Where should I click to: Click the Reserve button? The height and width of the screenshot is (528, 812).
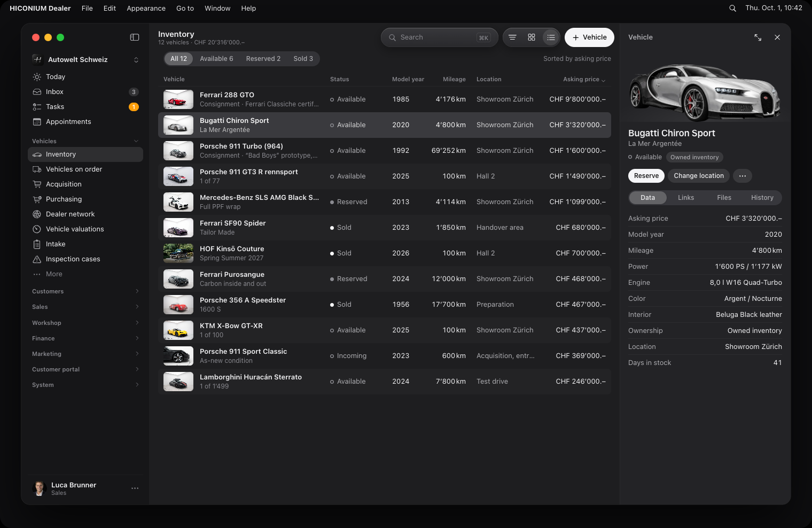(646, 176)
